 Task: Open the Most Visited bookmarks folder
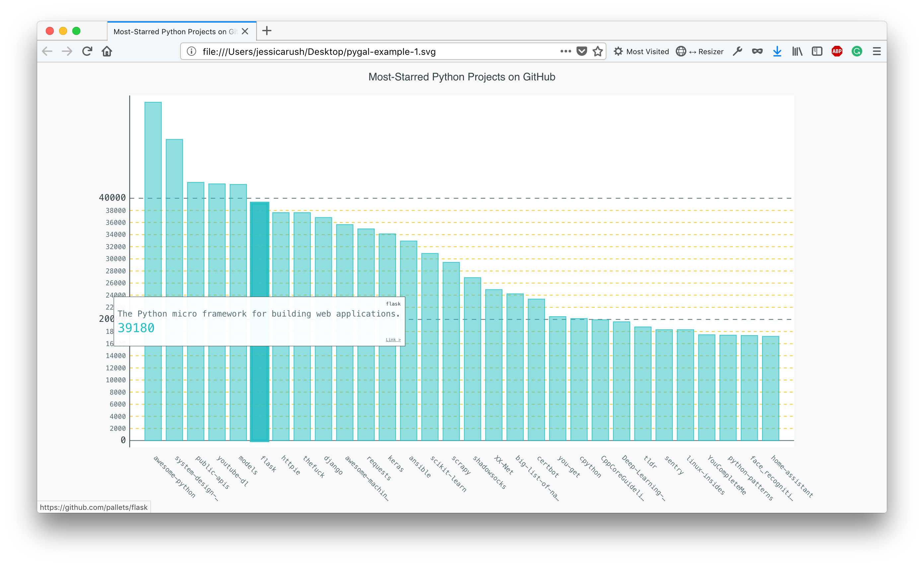coord(641,51)
